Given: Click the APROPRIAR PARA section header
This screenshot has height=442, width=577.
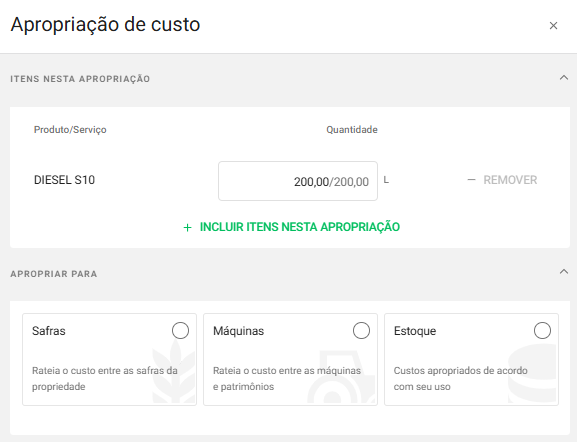Looking at the screenshot, I should [x=54, y=274].
